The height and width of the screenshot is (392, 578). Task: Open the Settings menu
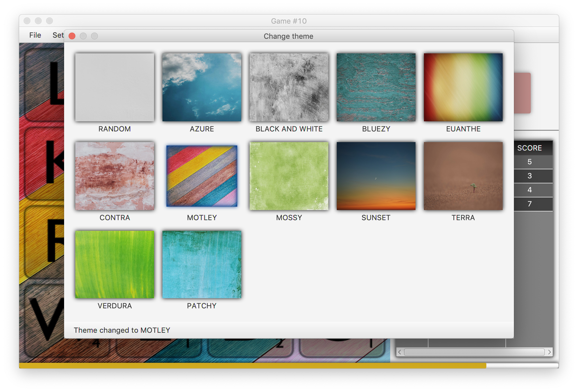click(x=58, y=35)
